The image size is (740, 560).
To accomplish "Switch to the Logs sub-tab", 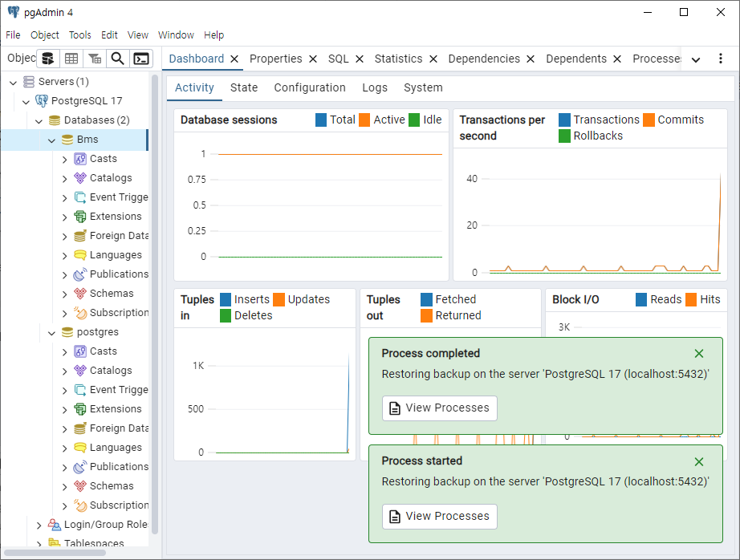I will pyautogui.click(x=375, y=87).
